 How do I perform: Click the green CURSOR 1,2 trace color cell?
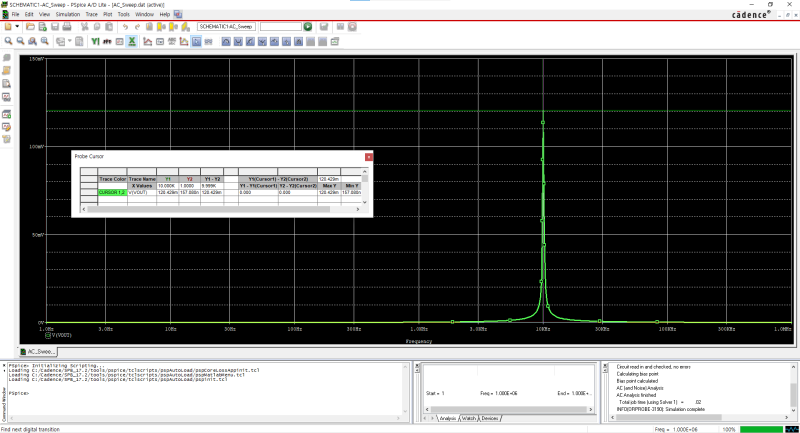click(x=111, y=192)
